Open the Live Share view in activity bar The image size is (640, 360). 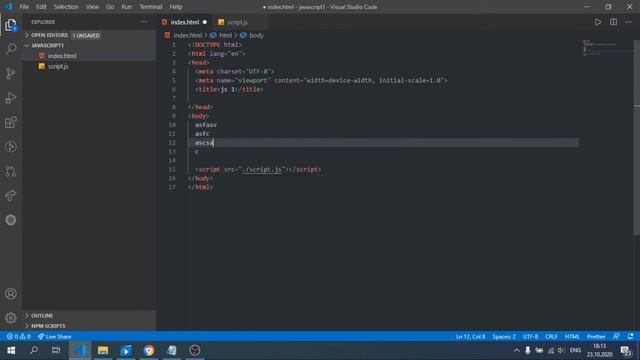point(11,196)
